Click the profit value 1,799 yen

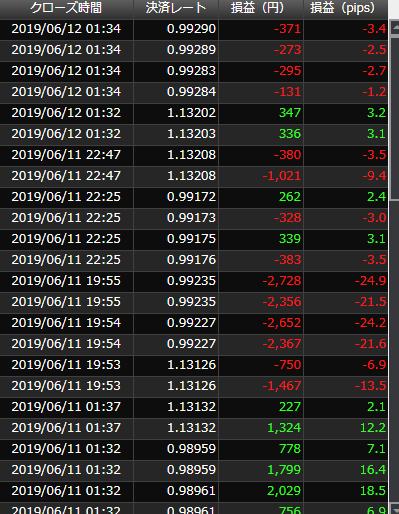coord(284,470)
